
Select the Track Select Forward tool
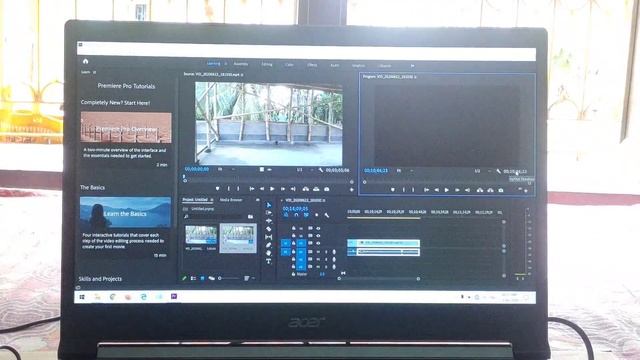click(269, 213)
